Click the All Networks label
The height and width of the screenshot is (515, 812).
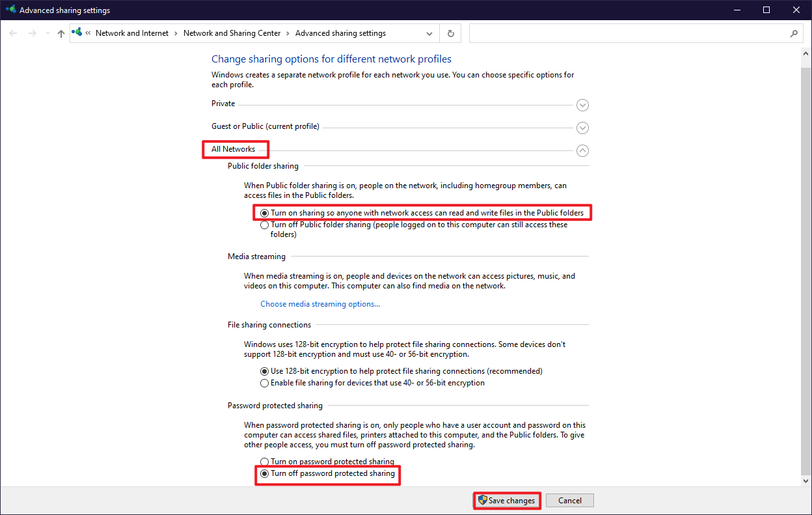(x=233, y=149)
